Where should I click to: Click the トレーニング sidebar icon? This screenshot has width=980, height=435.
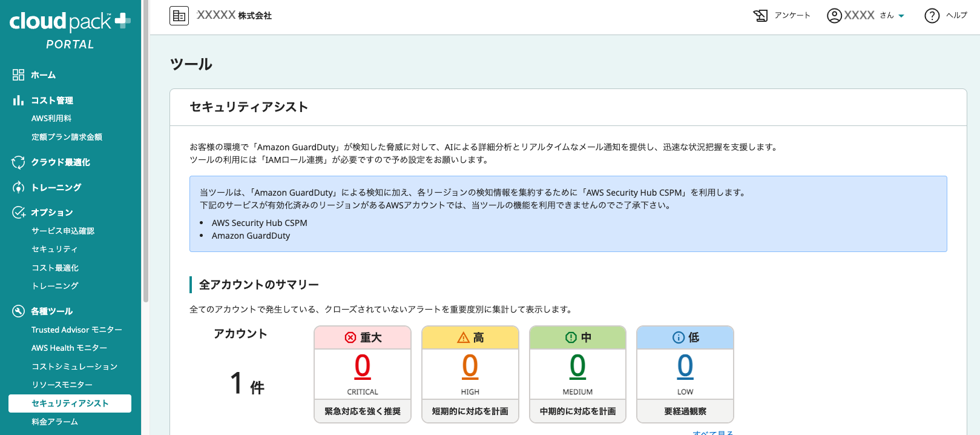18,187
